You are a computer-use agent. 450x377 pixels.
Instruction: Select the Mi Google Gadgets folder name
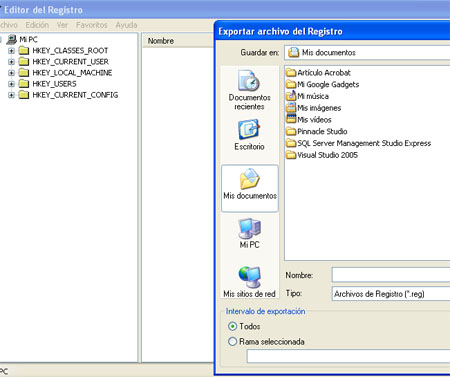328,84
